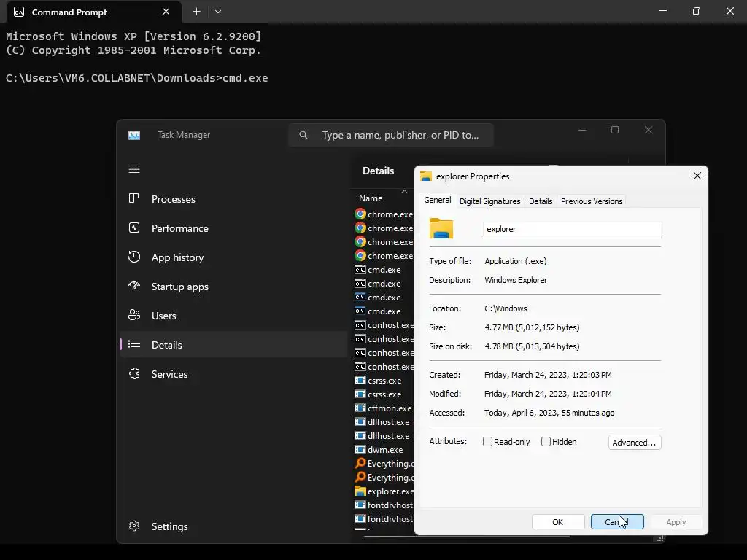Click the explorer folder icon in Properties title bar
The height and width of the screenshot is (560, 747).
pyautogui.click(x=426, y=176)
